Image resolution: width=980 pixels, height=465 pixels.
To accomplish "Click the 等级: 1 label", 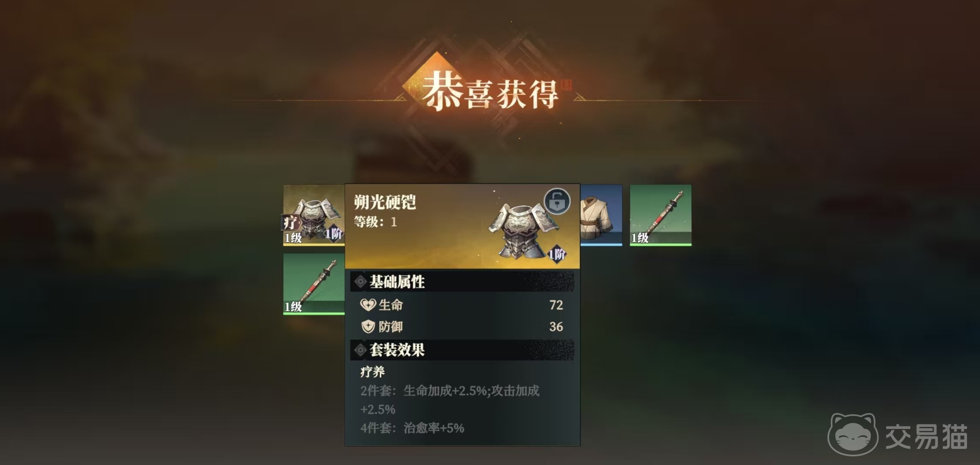I will tap(375, 222).
